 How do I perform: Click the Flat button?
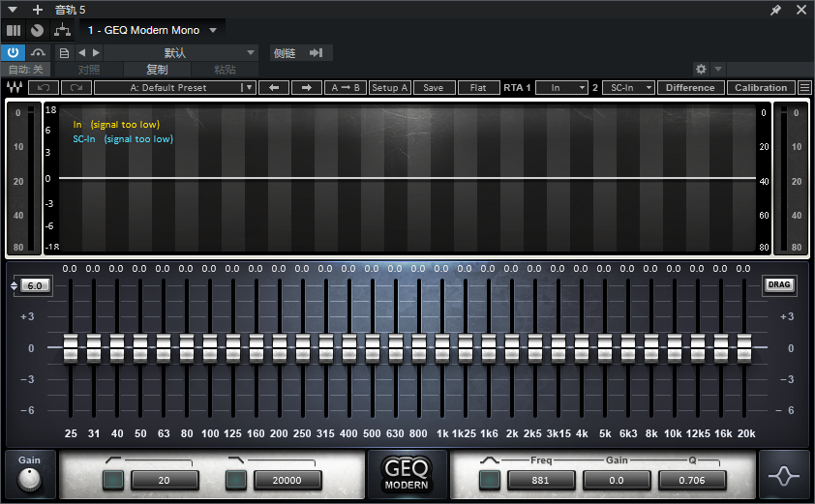pos(477,88)
